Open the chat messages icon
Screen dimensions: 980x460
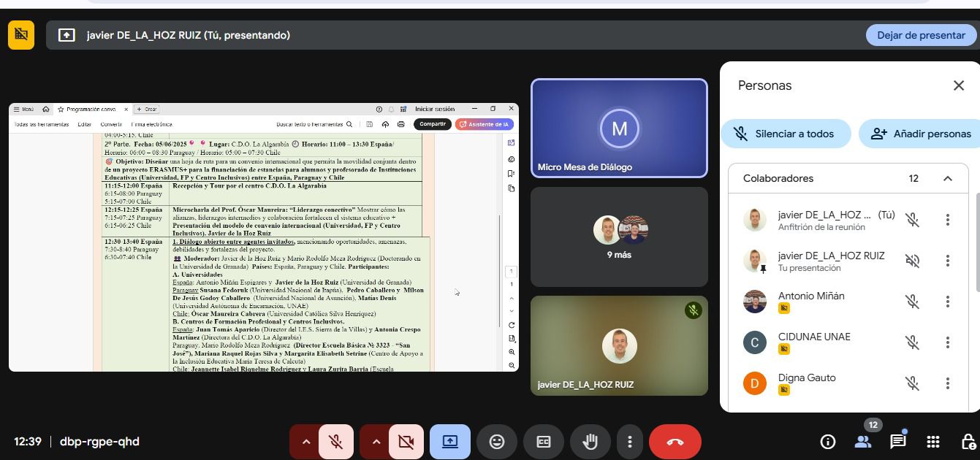pyautogui.click(x=897, y=442)
